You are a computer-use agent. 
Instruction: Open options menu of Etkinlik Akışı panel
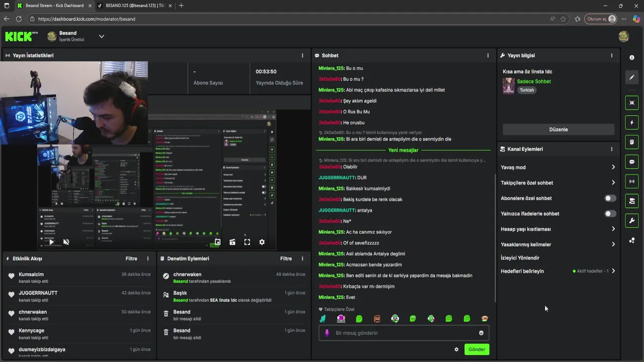(x=148, y=258)
